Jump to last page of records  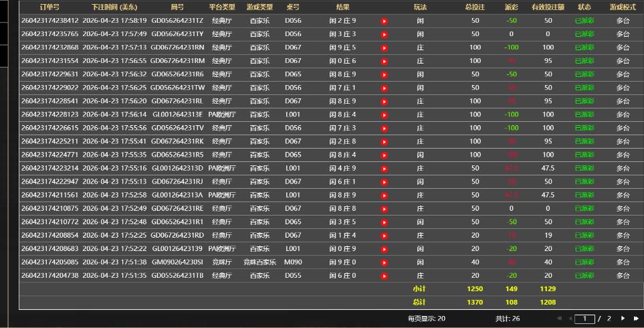coord(636,318)
